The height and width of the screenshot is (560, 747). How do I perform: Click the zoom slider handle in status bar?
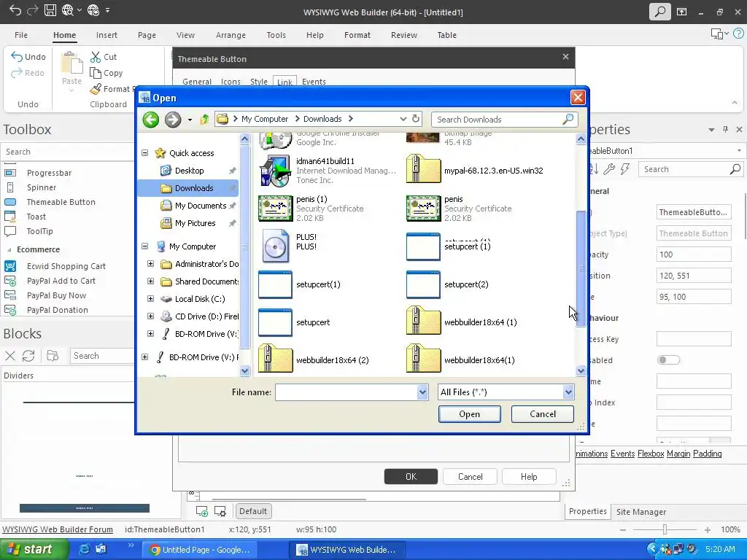[665, 529]
